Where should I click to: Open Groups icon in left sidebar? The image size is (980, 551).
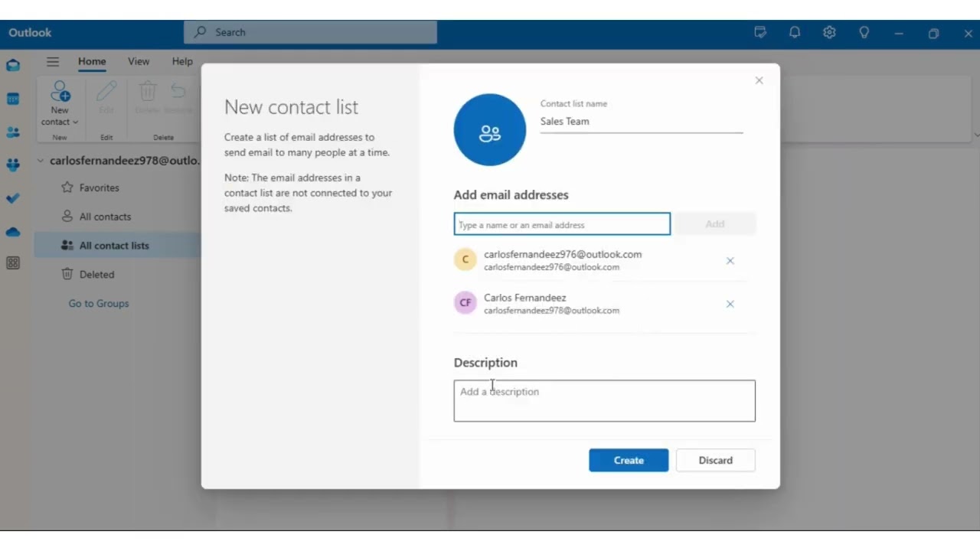click(13, 165)
